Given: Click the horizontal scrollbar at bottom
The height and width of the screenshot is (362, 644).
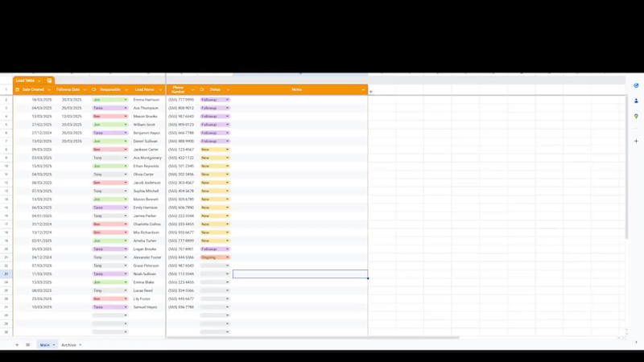Looking at the screenshot, I should pos(312,338).
